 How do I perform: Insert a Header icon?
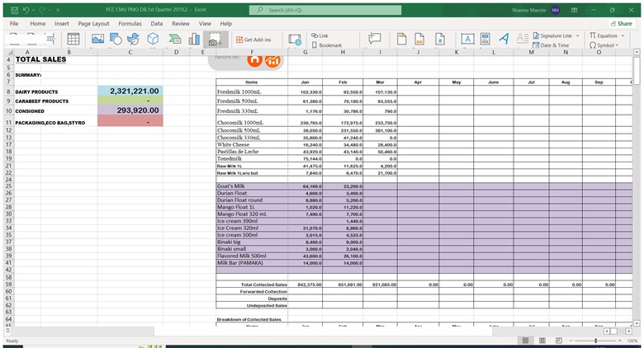[402, 40]
